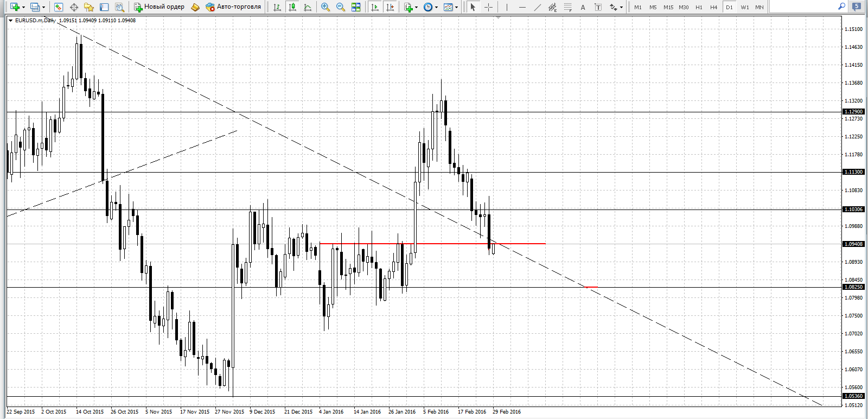The width and height of the screenshot is (868, 419).
Task: Switch timeframe to H4
Action: point(713,7)
